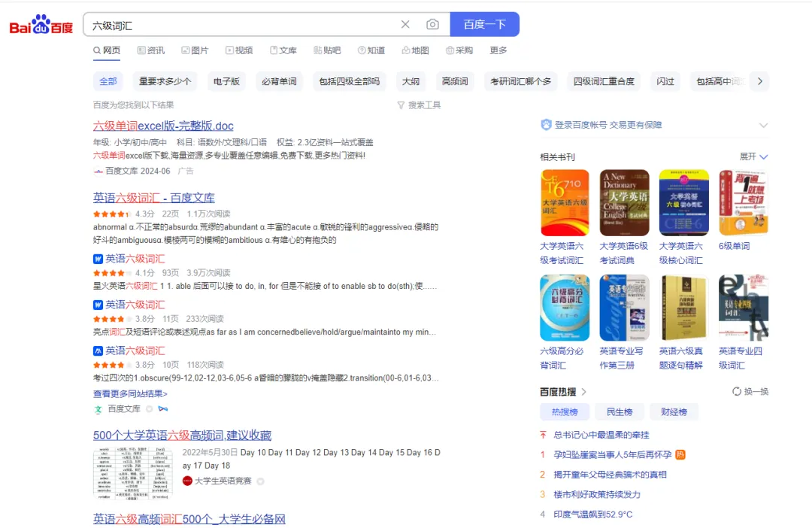Open camera image search icon

432,24
